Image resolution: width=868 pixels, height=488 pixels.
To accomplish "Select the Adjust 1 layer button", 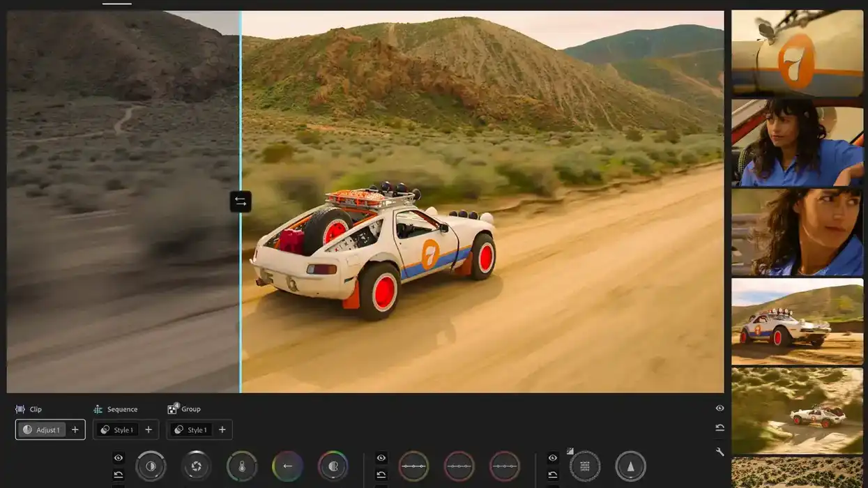I will coord(41,429).
